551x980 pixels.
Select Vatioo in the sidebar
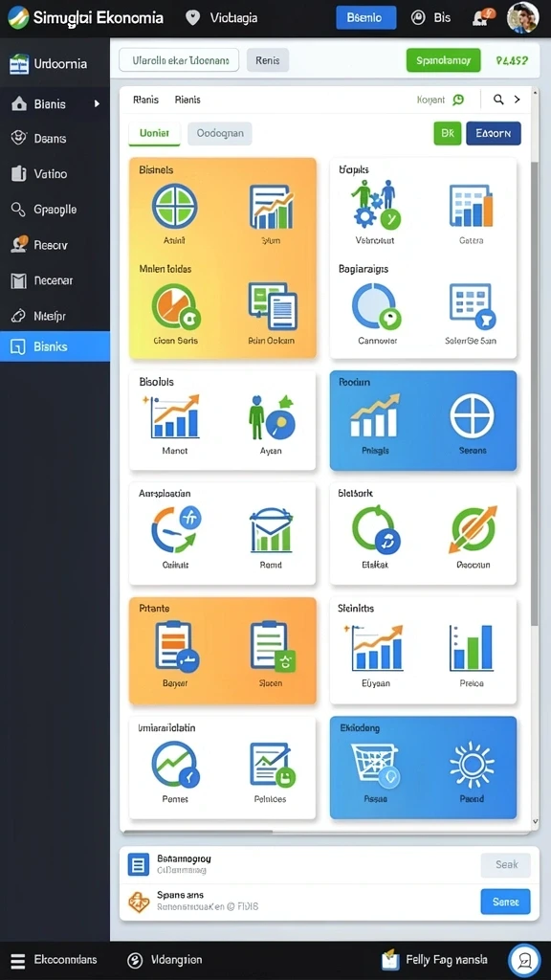click(x=55, y=174)
